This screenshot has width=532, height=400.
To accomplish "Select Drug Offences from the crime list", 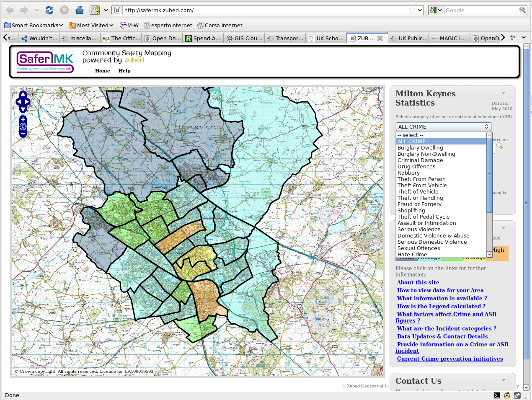I will tap(441, 167).
